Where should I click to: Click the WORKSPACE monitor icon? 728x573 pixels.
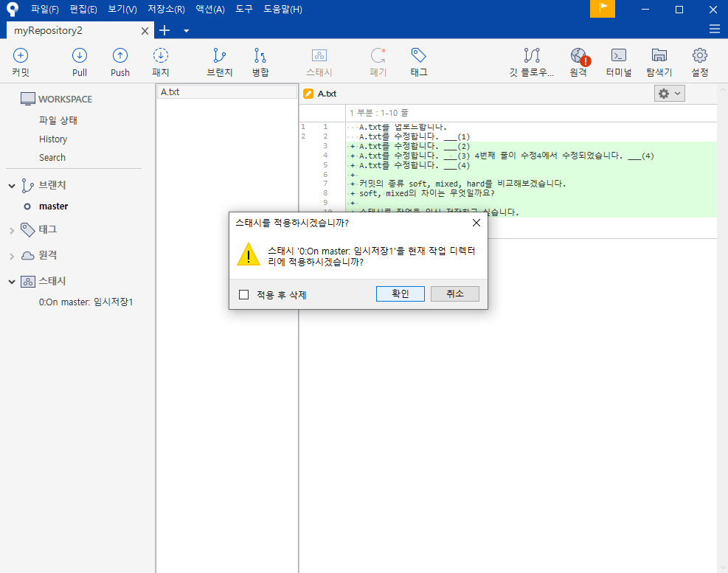28,99
